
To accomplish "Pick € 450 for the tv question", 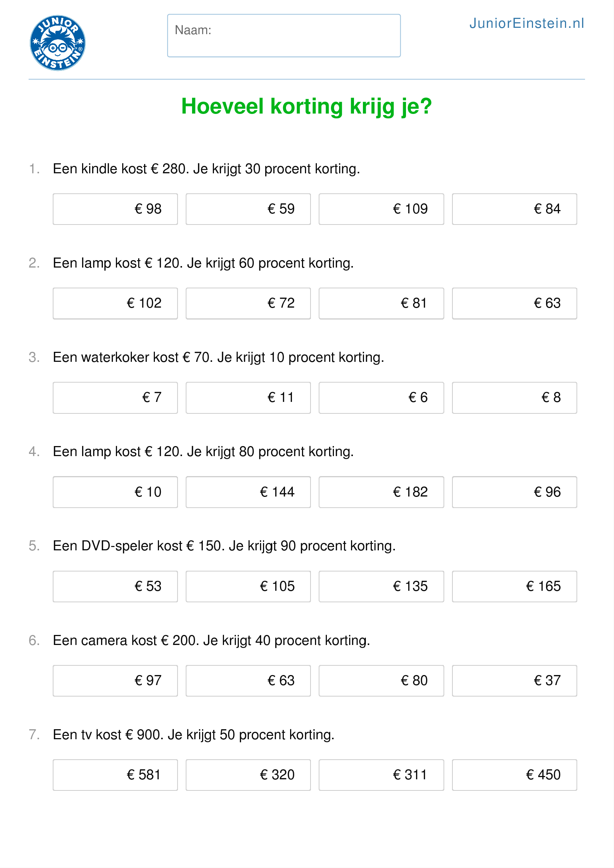I will coord(514,775).
